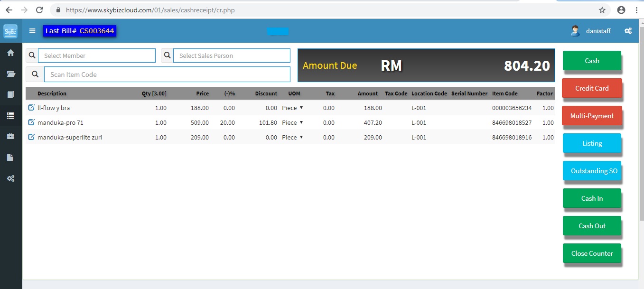Click the Close Counter button
644x289 pixels.
pyautogui.click(x=592, y=253)
